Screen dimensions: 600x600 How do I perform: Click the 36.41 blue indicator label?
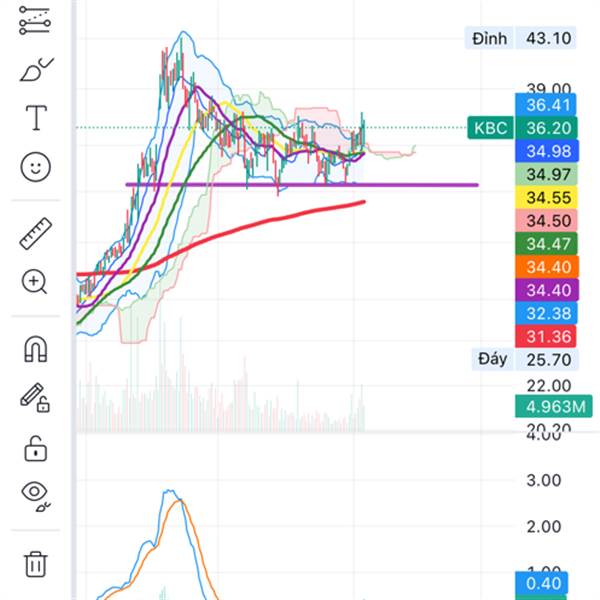pyautogui.click(x=546, y=104)
